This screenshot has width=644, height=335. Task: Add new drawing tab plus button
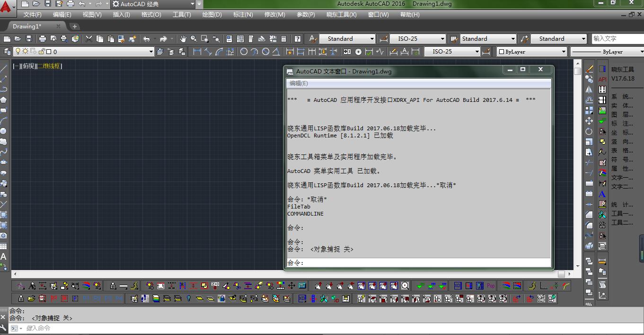(74, 27)
